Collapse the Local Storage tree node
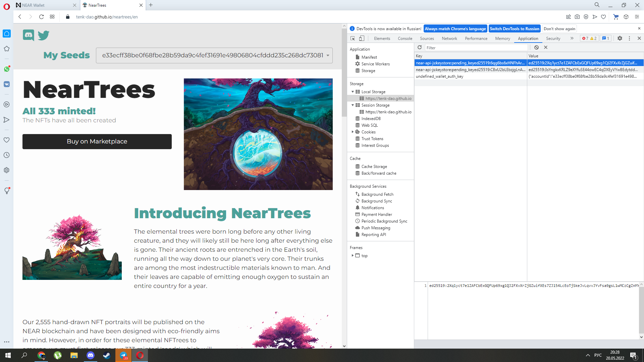The height and width of the screenshot is (362, 644). coord(353,92)
